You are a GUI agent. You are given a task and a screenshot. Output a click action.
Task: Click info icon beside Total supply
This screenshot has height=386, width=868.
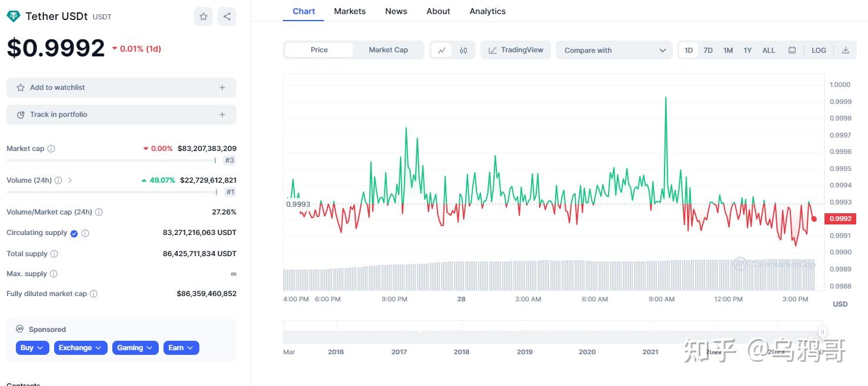pos(54,254)
